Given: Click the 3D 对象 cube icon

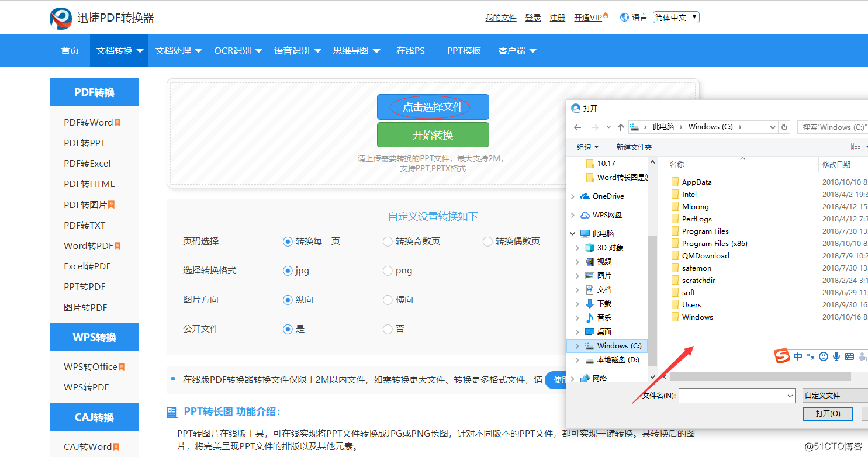Looking at the screenshot, I should [x=590, y=248].
